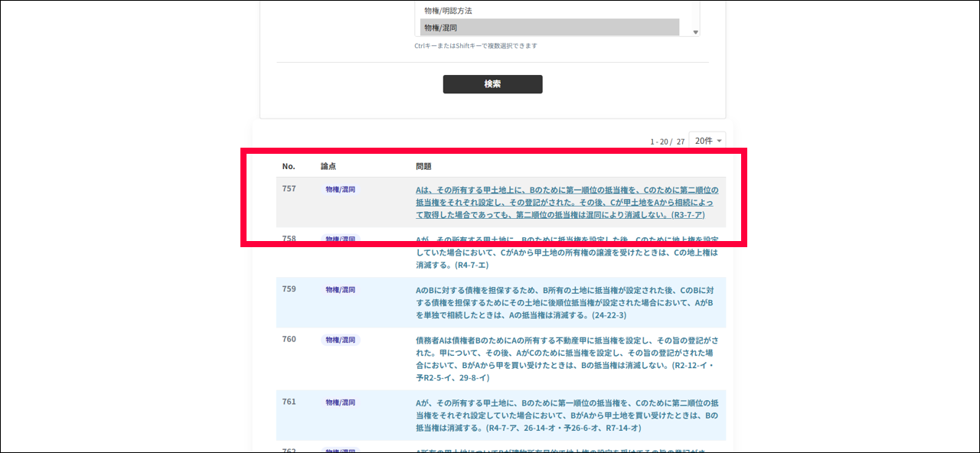The width and height of the screenshot is (980, 453).
Task: Click the 物権/混同 tag in row 757
Action: 340,189
